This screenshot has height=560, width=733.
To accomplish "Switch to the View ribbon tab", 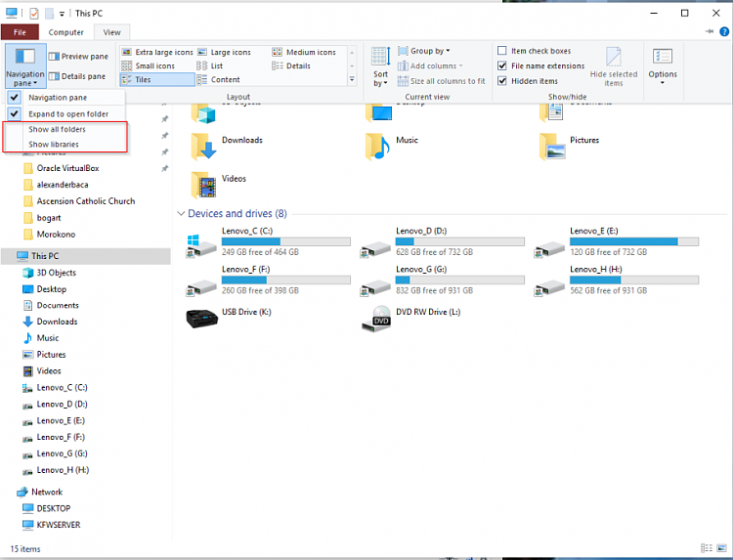I will (x=111, y=32).
